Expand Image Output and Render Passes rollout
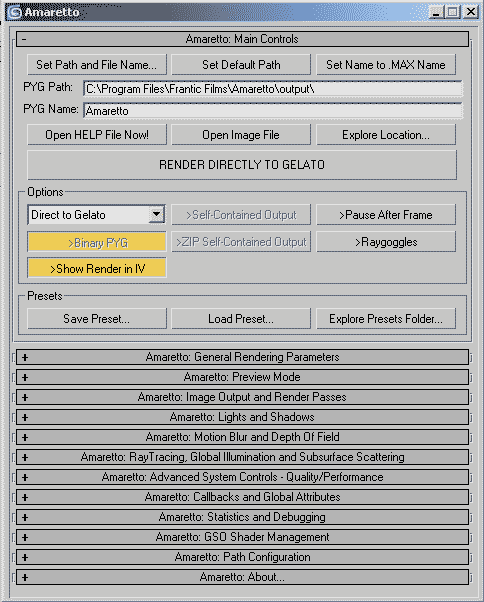The width and height of the screenshot is (484, 602). click(242, 397)
